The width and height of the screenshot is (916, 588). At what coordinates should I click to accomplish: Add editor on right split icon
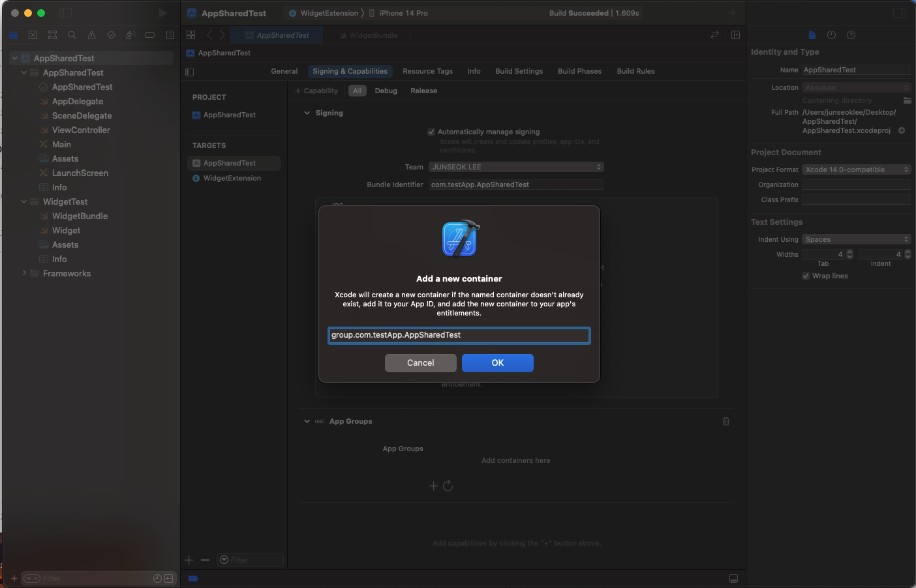point(735,35)
